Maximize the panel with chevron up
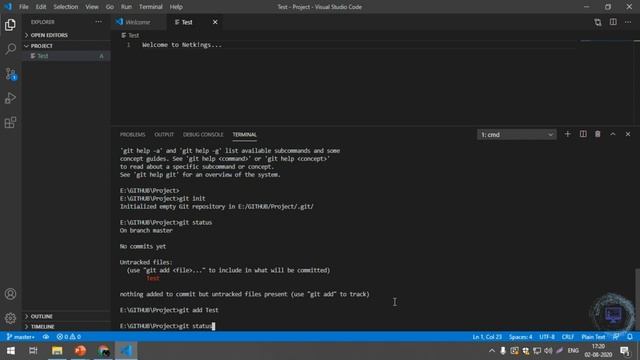The height and width of the screenshot is (360, 640). [x=613, y=134]
